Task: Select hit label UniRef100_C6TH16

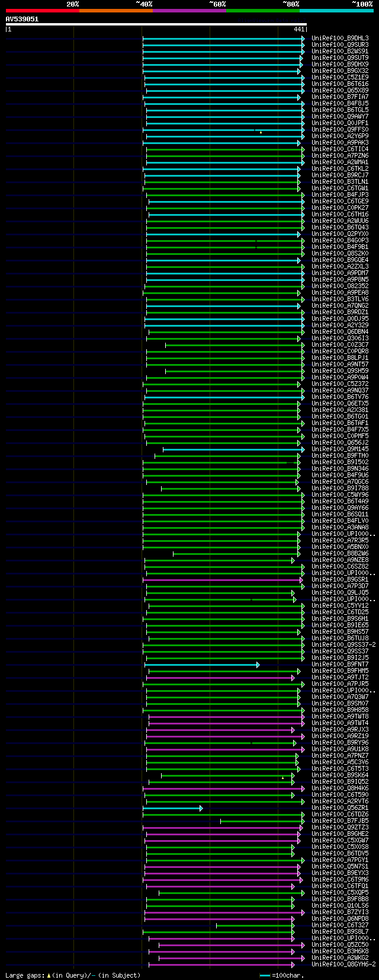Action: tap(340, 215)
